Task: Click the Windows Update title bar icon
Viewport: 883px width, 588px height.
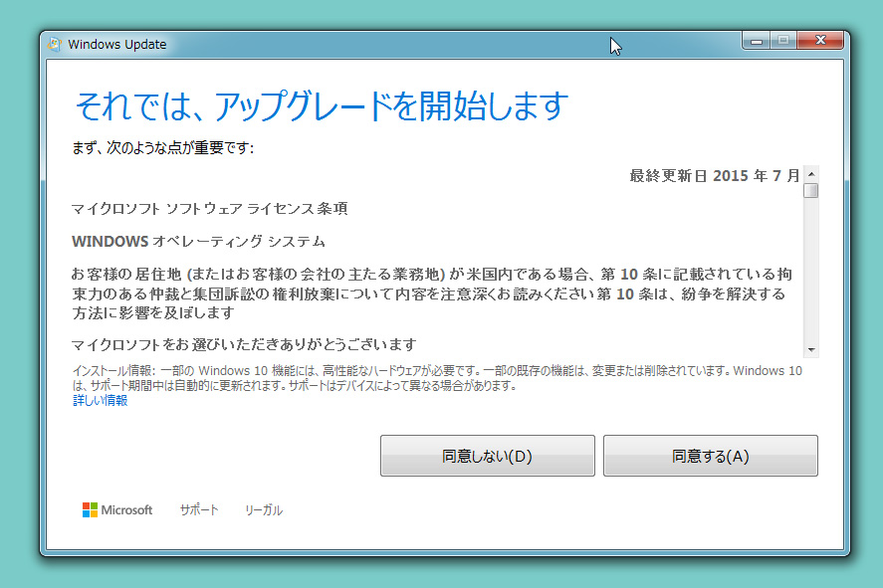Action: [55, 44]
